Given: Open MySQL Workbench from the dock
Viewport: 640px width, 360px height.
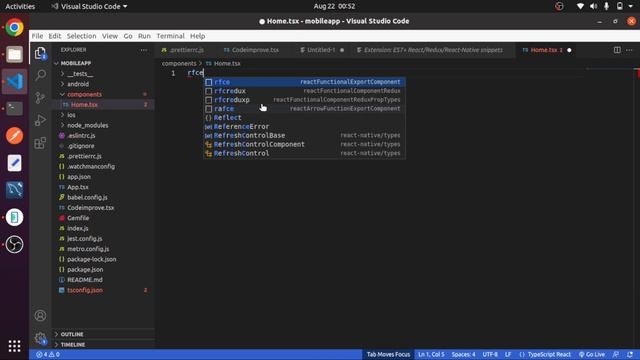Looking at the screenshot, I should click(14, 190).
